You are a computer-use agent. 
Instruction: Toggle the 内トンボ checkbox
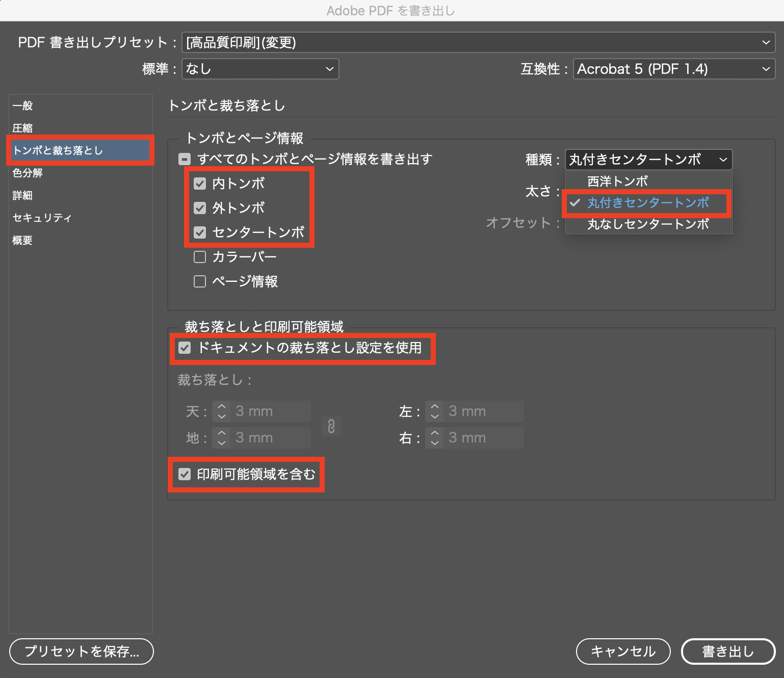click(x=200, y=184)
